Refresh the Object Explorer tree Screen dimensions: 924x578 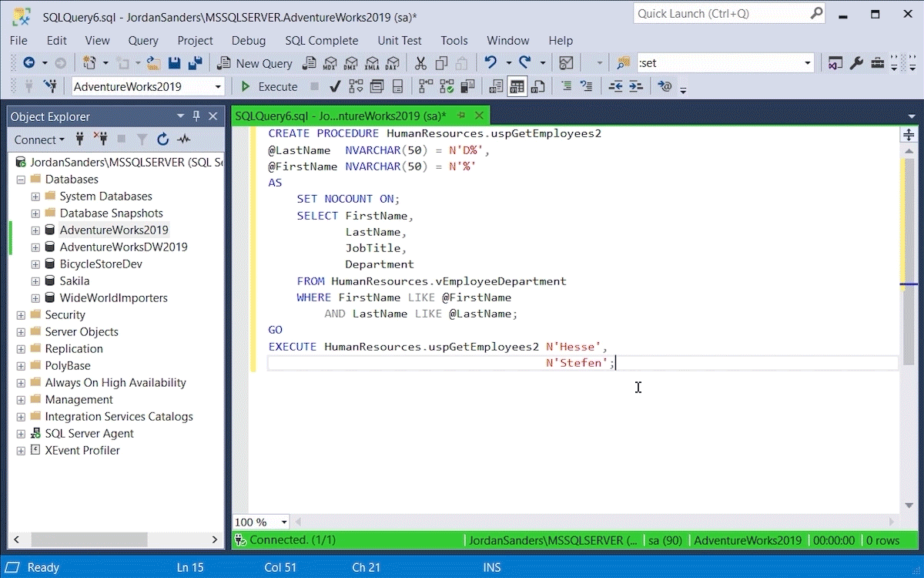point(162,139)
